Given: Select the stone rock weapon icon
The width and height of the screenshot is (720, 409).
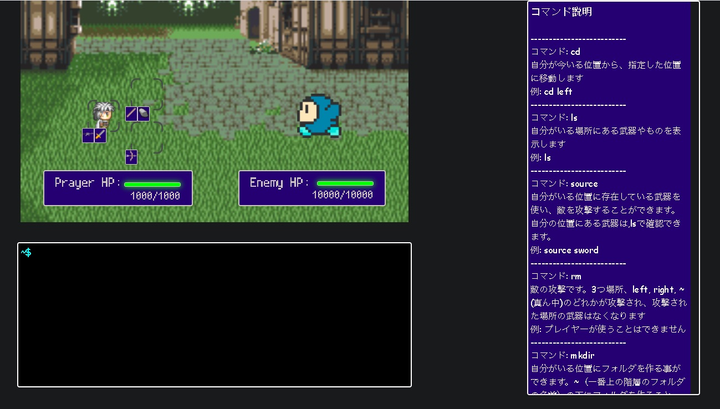Looking at the screenshot, I should tap(143, 113).
